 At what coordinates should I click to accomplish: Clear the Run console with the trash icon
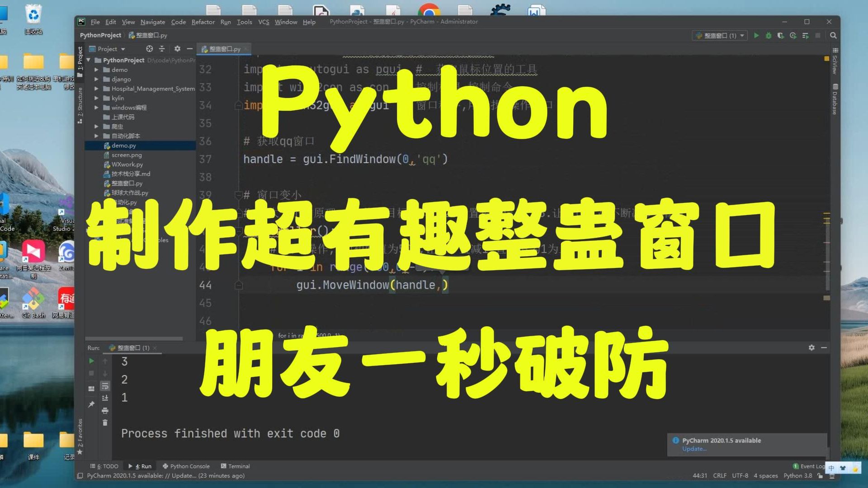click(x=105, y=422)
